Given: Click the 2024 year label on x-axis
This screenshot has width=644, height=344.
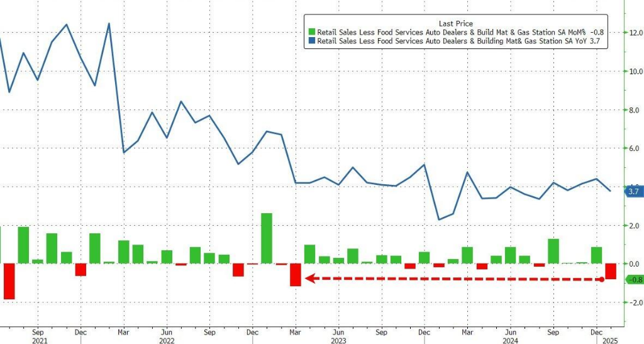Looking at the screenshot, I should (509, 340).
